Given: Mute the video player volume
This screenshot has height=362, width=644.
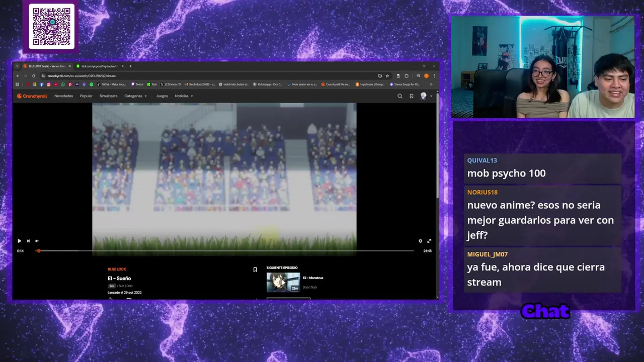Looking at the screenshot, I should click(37, 241).
